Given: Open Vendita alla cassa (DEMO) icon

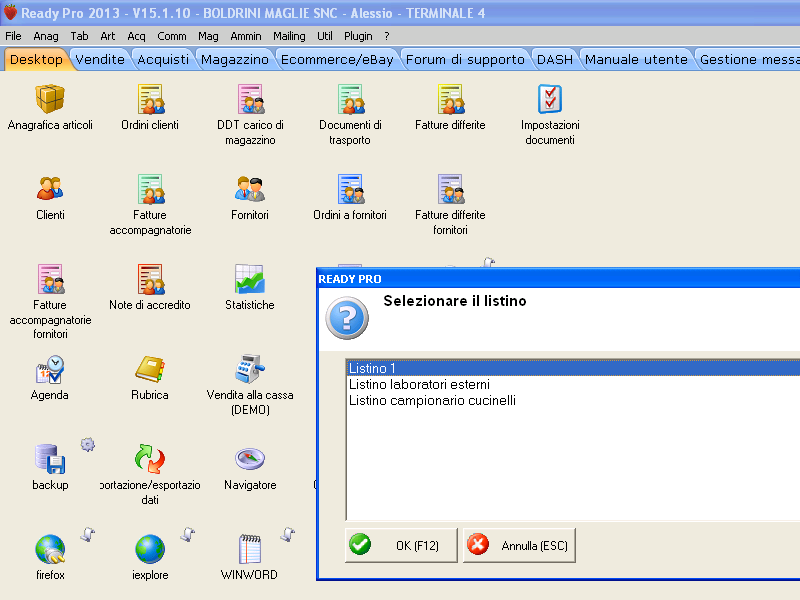Looking at the screenshot, I should click(x=250, y=368).
